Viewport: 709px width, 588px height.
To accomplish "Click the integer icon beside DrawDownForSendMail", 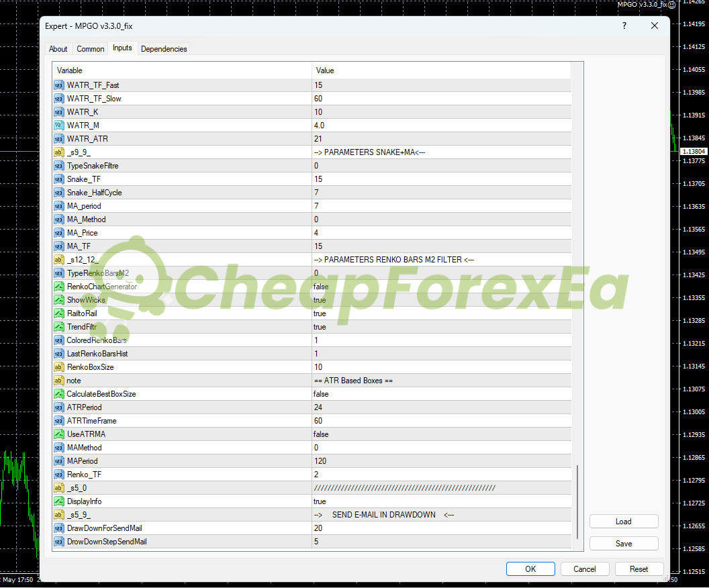I will [x=59, y=528].
